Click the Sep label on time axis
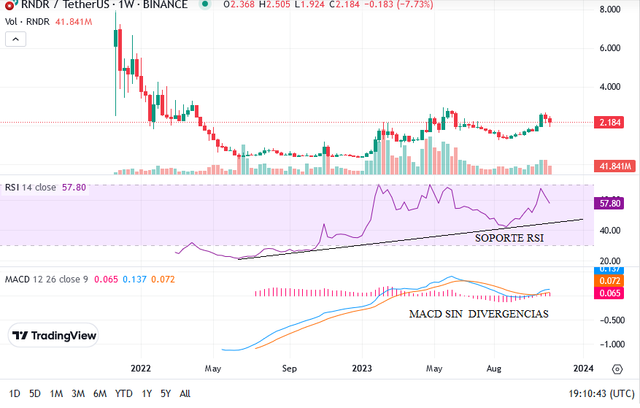 289,368
